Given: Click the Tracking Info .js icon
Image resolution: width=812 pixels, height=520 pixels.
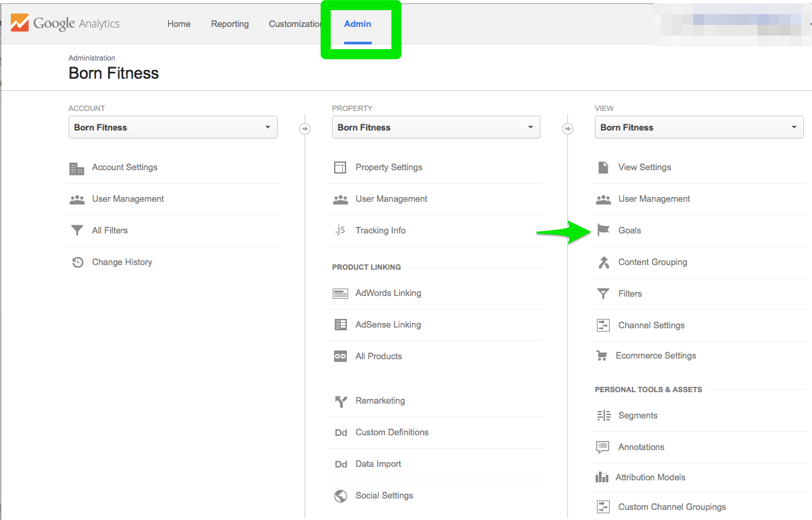Looking at the screenshot, I should [340, 230].
